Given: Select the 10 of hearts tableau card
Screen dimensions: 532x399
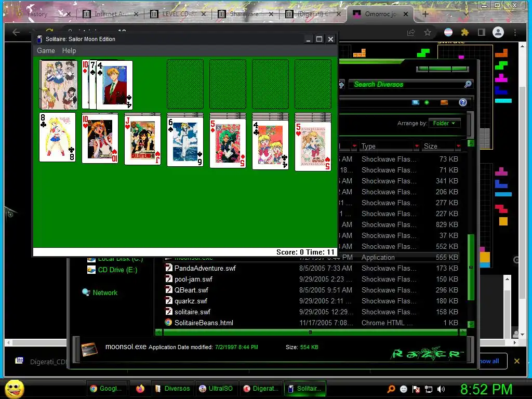Looking at the screenshot, I should point(100,138).
